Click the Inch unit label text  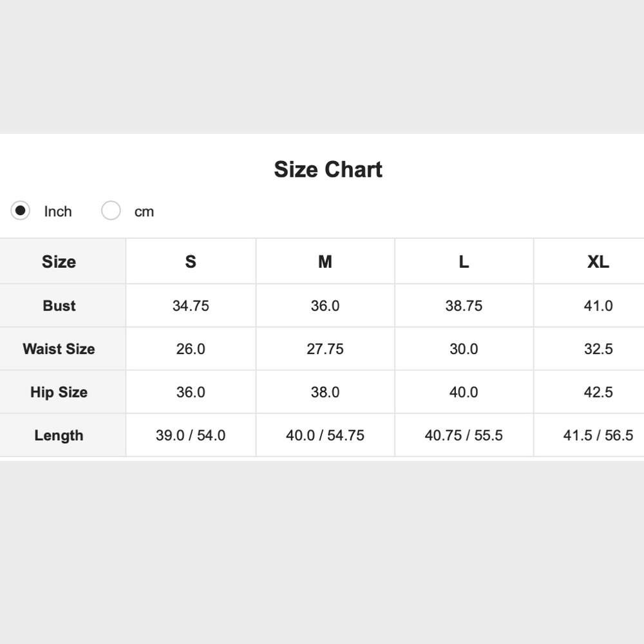(58, 212)
